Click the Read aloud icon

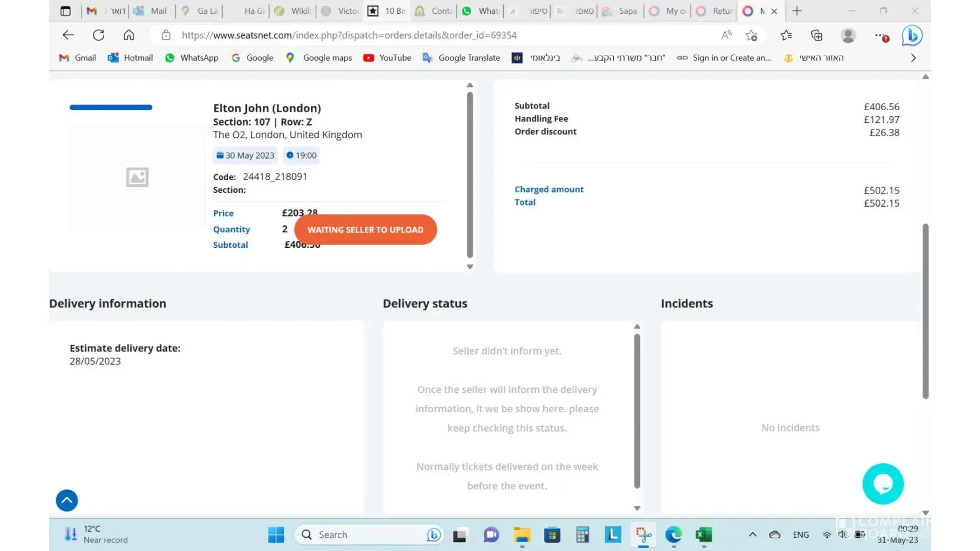click(x=726, y=35)
